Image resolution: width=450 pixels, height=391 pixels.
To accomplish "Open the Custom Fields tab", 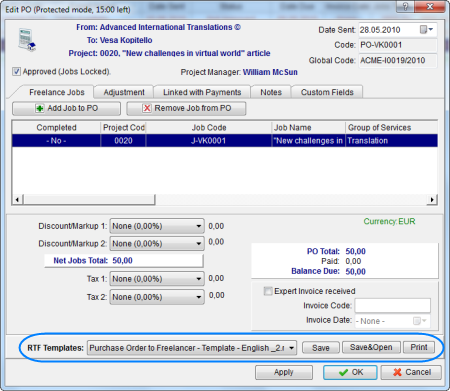I will [x=327, y=92].
